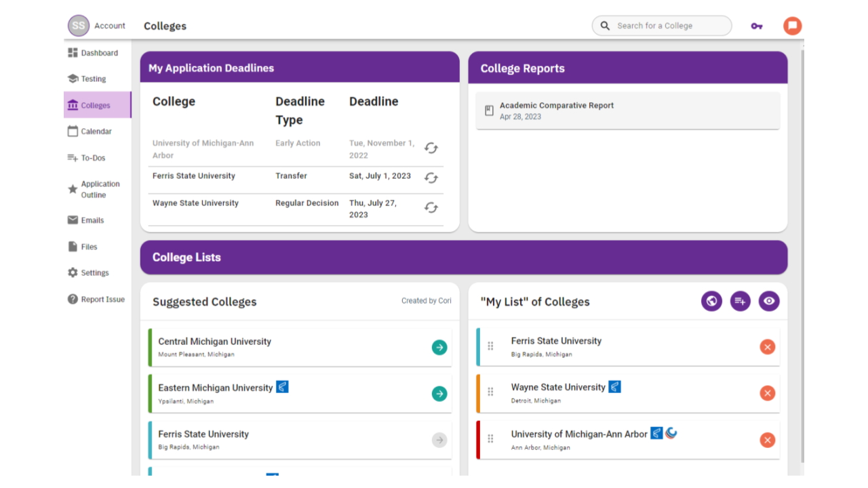Refresh Wayne State University deadline
Screen dimensions: 868x488
click(431, 207)
